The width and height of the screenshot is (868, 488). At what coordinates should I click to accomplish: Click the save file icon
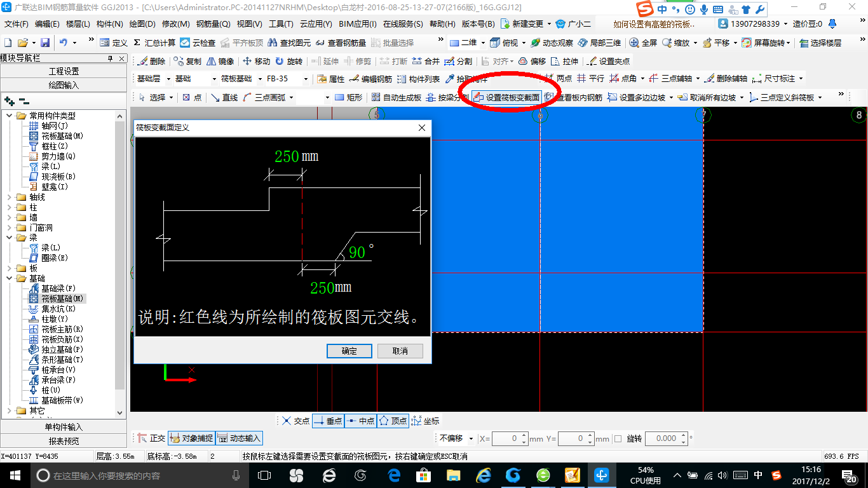[x=45, y=43]
